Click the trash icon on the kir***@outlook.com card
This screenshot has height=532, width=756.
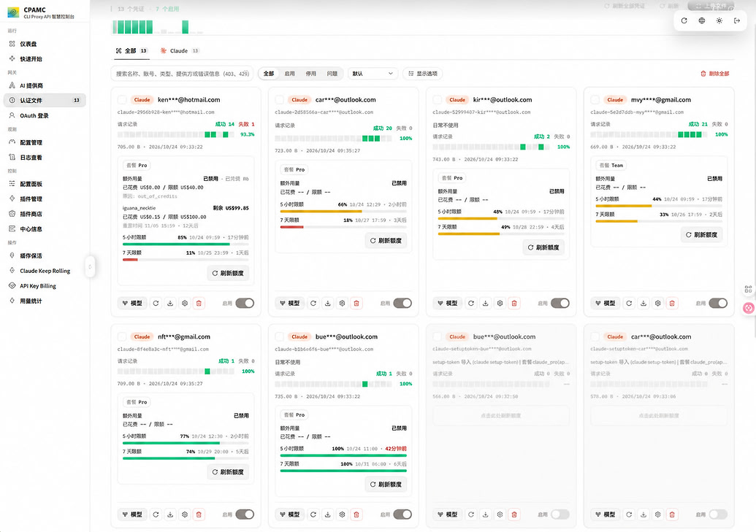click(514, 303)
